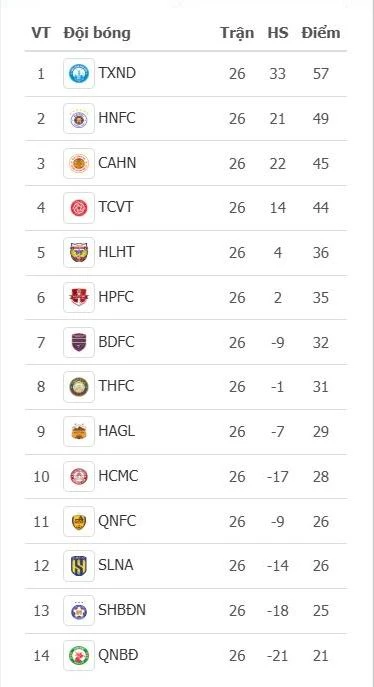Open the TCVT red logo
Image resolution: width=374 pixels, height=687 pixels.
(79, 208)
